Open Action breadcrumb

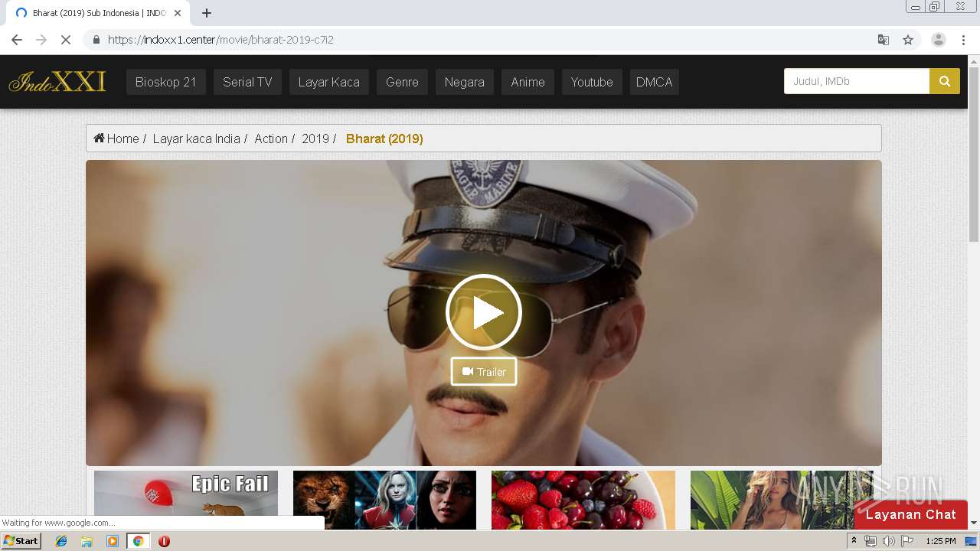[271, 139]
